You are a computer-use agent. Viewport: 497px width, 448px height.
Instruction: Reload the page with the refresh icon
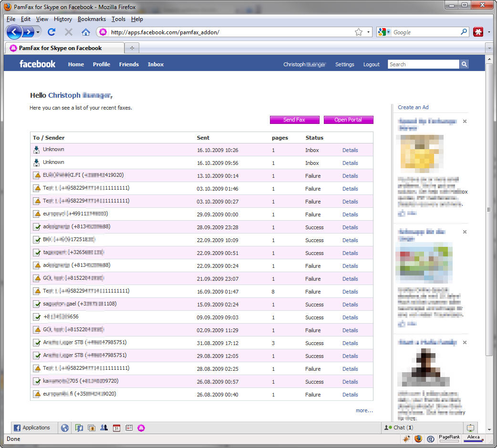pyautogui.click(x=52, y=32)
